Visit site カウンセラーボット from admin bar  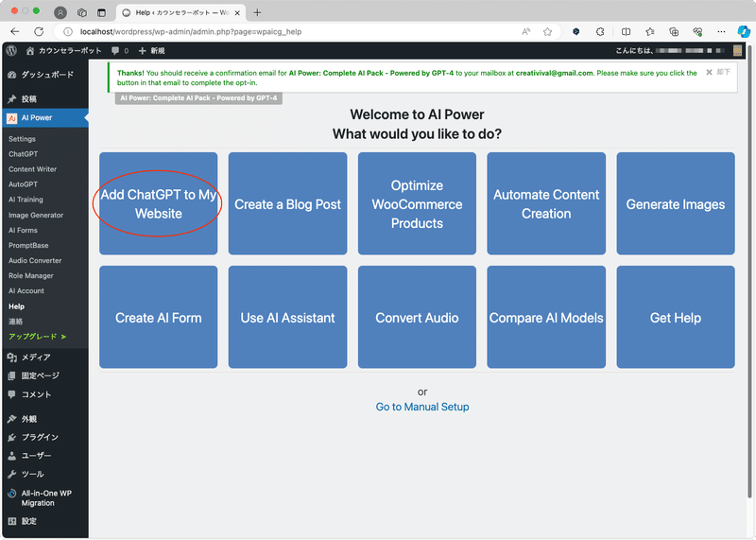click(64, 51)
